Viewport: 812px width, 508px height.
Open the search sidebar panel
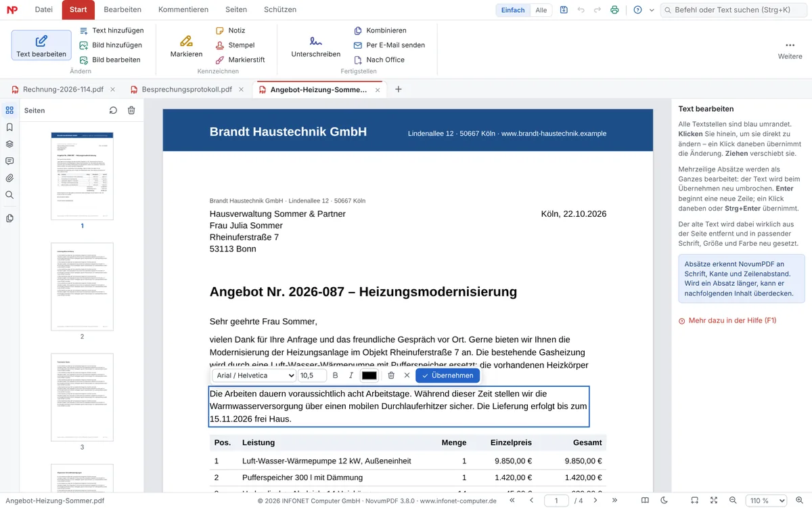[x=9, y=194]
